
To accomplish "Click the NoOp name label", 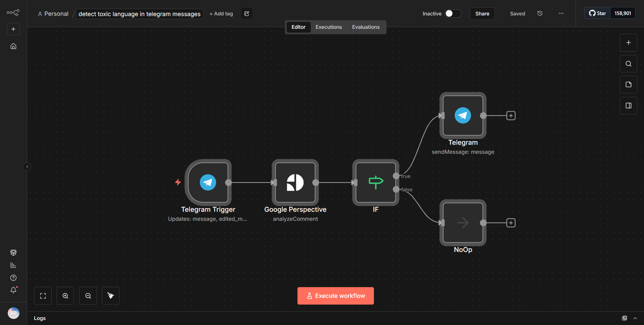I will [463, 250].
